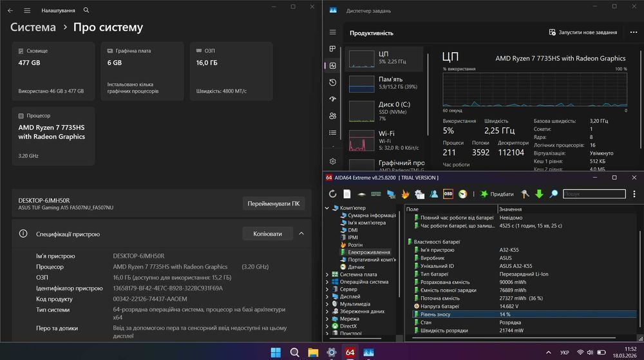Image resolution: width=644 pixels, height=360 pixels.
Task: Click Перейменувати ПК button
Action: coord(273,204)
